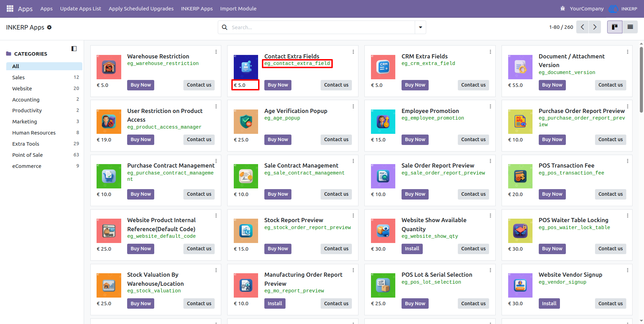Collapse the categories side panel

pyautogui.click(x=74, y=49)
